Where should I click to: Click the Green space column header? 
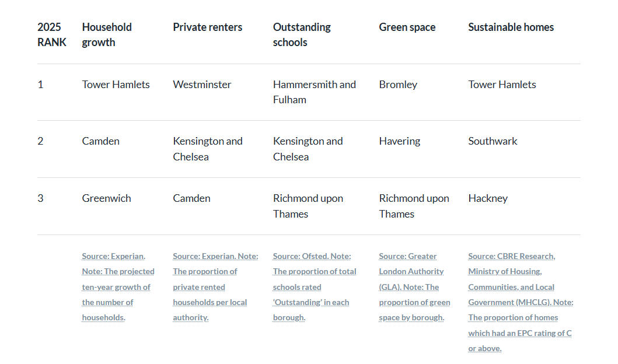click(407, 27)
